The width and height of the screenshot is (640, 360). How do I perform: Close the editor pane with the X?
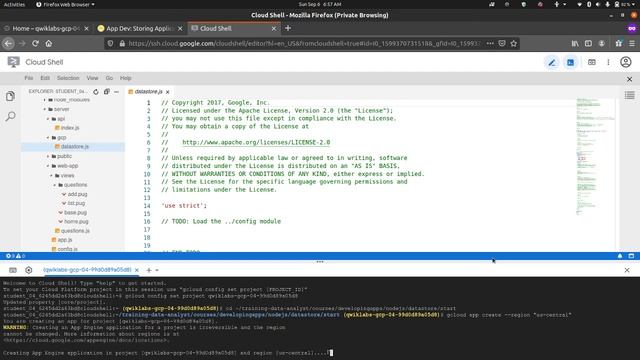(629, 79)
